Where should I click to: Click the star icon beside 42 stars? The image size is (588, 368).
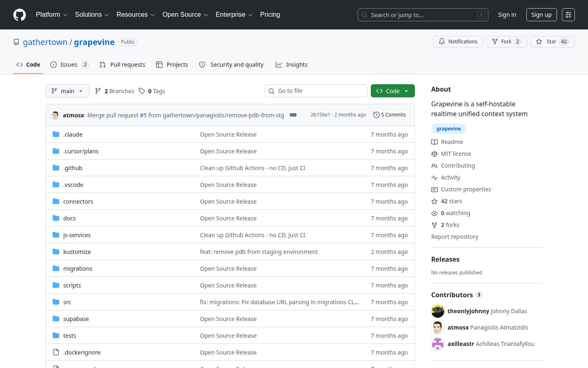pos(434,201)
